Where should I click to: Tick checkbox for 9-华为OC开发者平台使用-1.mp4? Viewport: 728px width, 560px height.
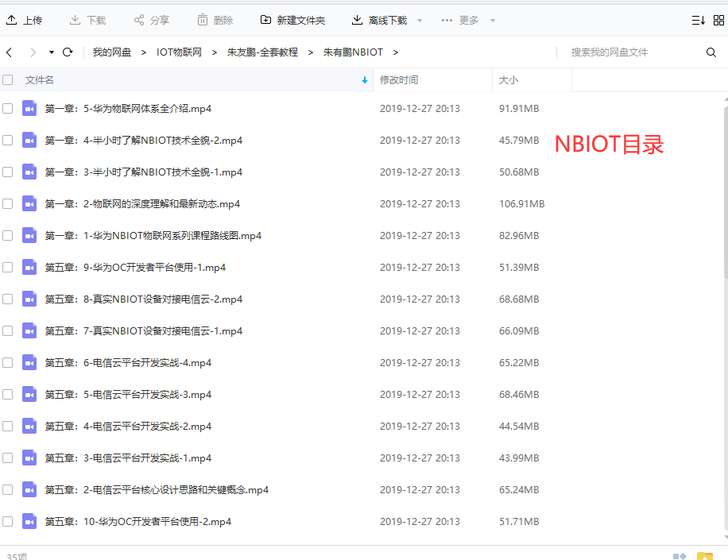click(8, 267)
